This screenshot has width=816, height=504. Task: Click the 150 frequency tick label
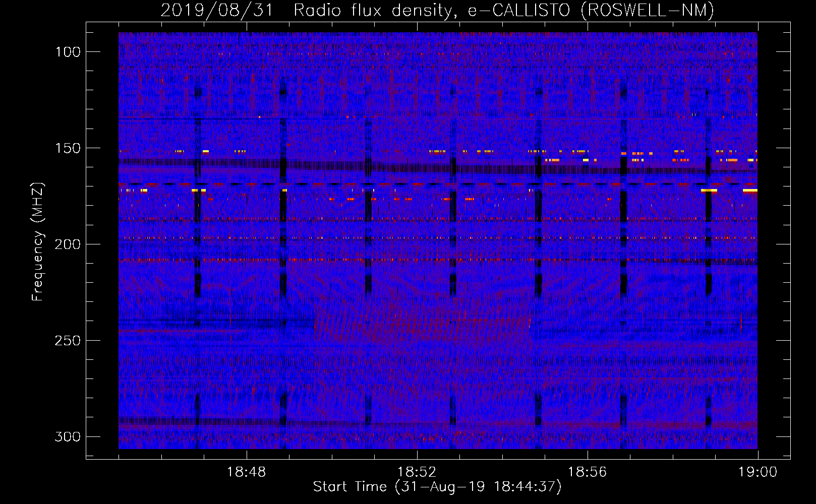point(68,148)
